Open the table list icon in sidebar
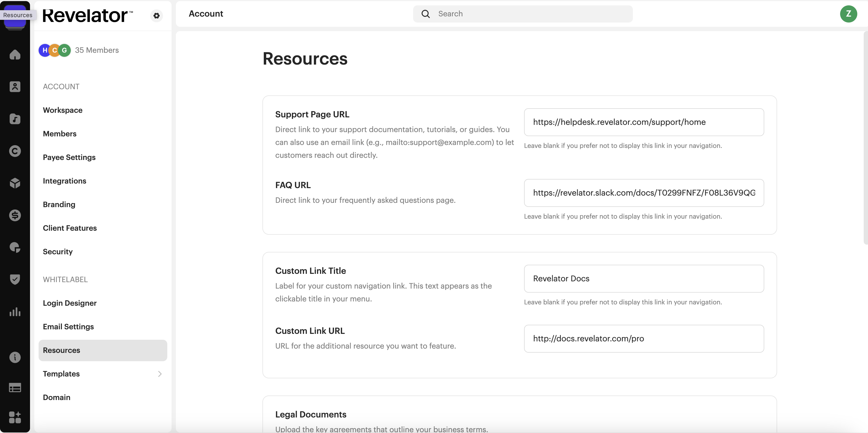 15,387
